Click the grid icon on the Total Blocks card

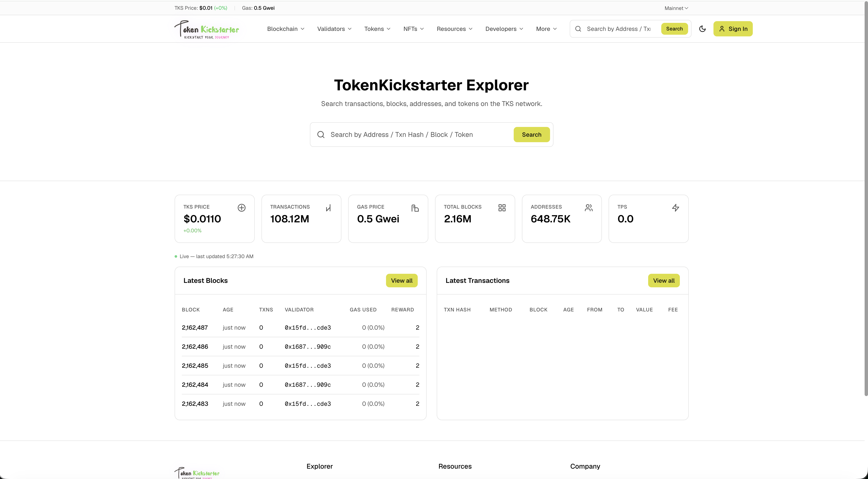[502, 208]
